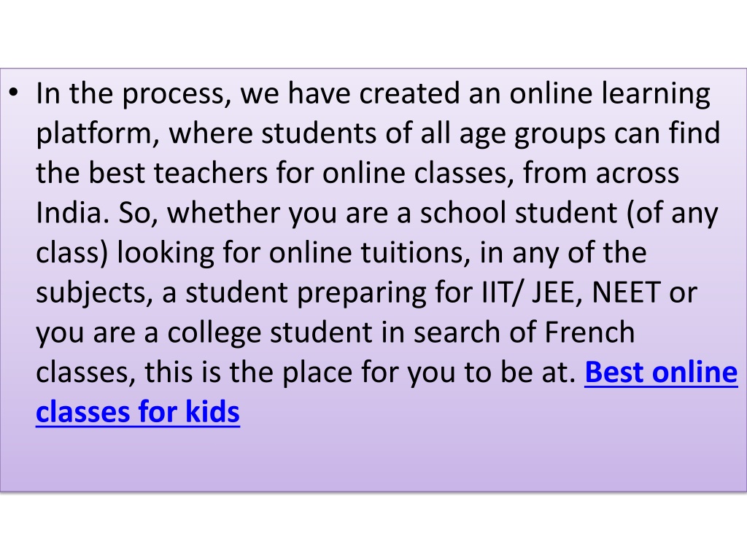Click the word "French" in the paragraph
This screenshot has height=560, width=747.
click(x=589, y=332)
